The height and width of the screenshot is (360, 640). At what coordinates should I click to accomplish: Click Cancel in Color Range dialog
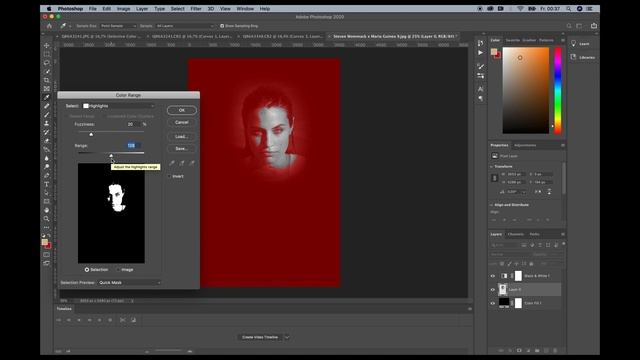click(x=182, y=122)
